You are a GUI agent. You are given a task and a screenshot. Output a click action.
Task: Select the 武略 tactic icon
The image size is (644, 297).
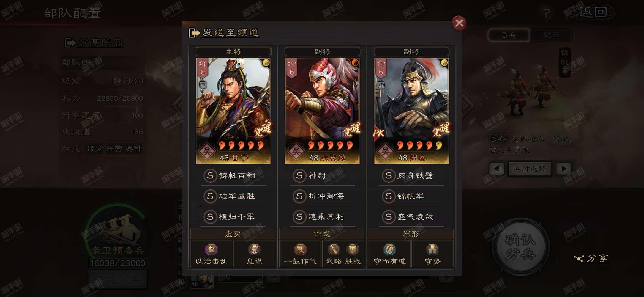coord(334,250)
